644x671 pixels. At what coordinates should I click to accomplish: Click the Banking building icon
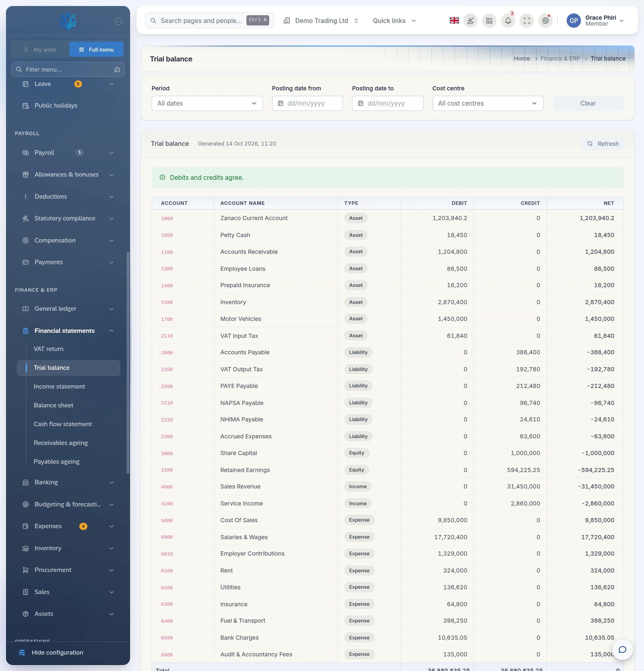point(26,482)
